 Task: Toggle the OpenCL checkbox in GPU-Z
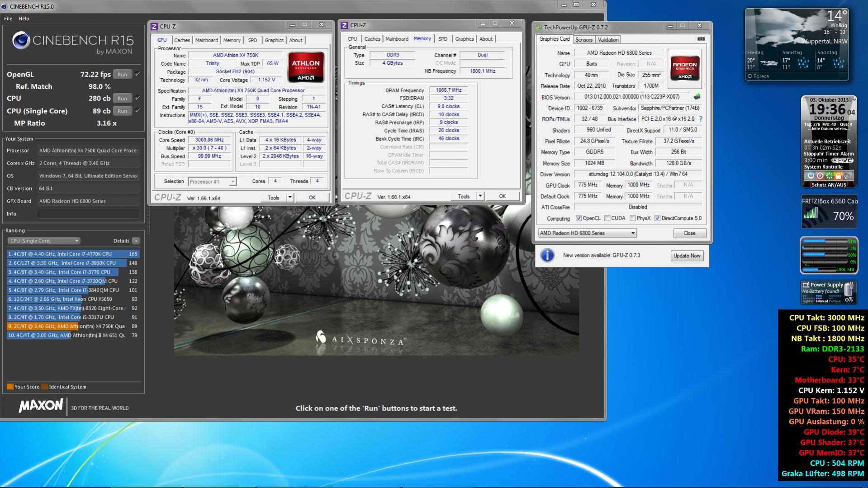pyautogui.click(x=579, y=218)
